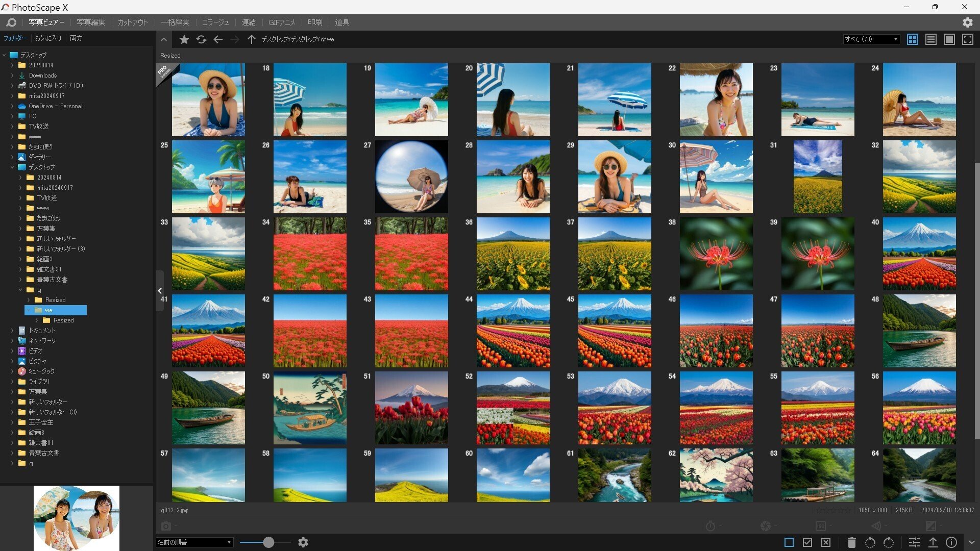Go back using the left arrow button

[x=218, y=39]
